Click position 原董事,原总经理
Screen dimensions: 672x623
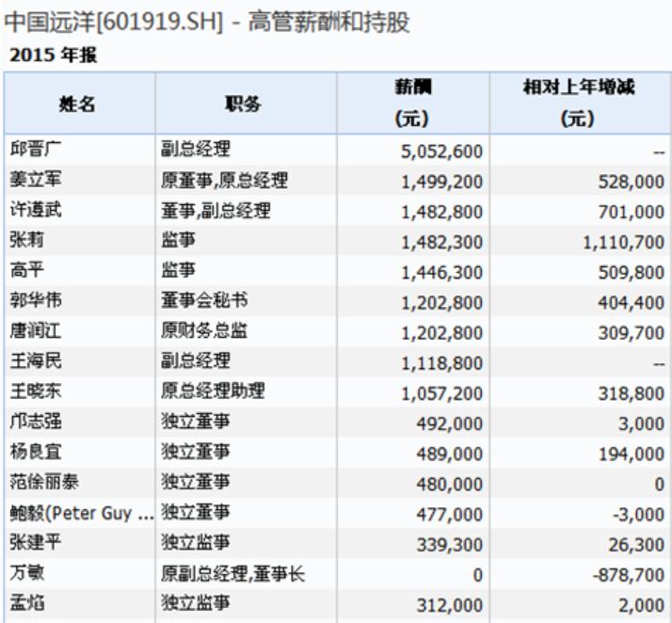pyautogui.click(x=224, y=180)
